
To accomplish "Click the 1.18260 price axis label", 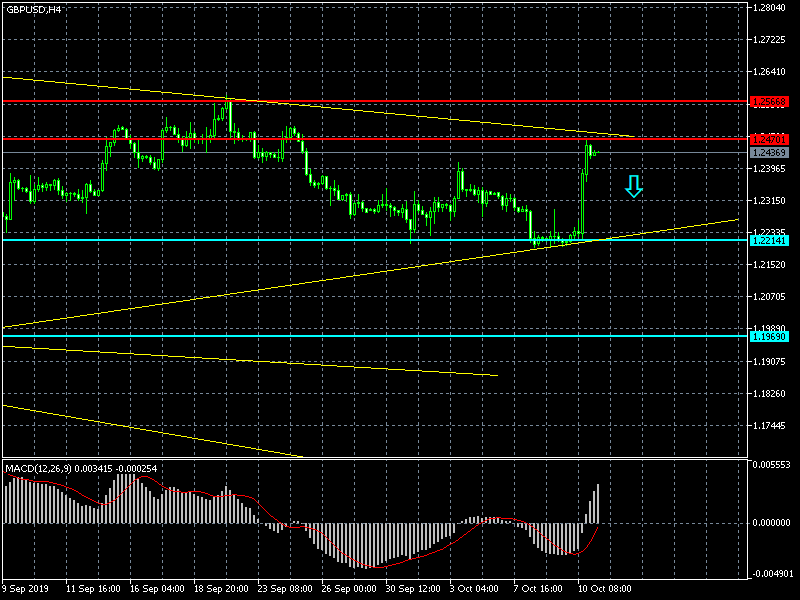I will [x=769, y=393].
